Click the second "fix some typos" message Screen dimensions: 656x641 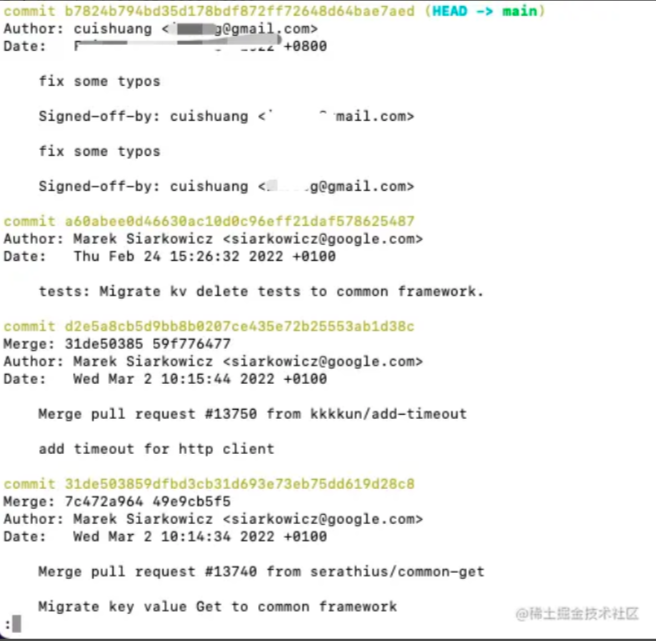pyautogui.click(x=100, y=151)
